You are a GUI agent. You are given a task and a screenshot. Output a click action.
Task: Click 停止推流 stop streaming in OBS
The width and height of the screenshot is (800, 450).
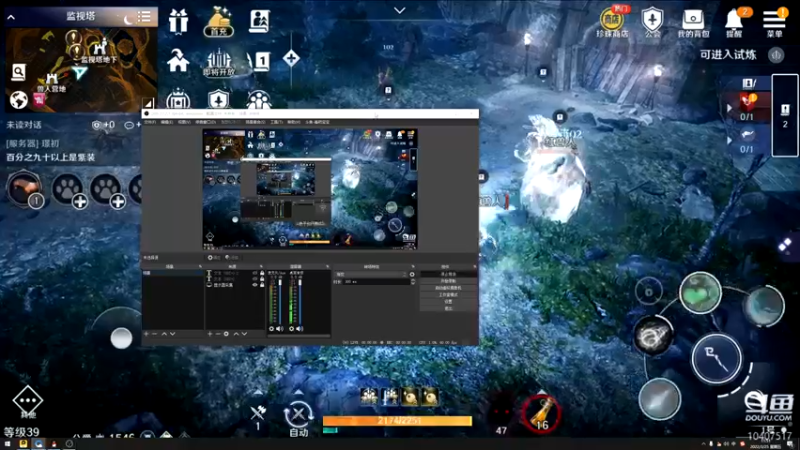click(448, 274)
